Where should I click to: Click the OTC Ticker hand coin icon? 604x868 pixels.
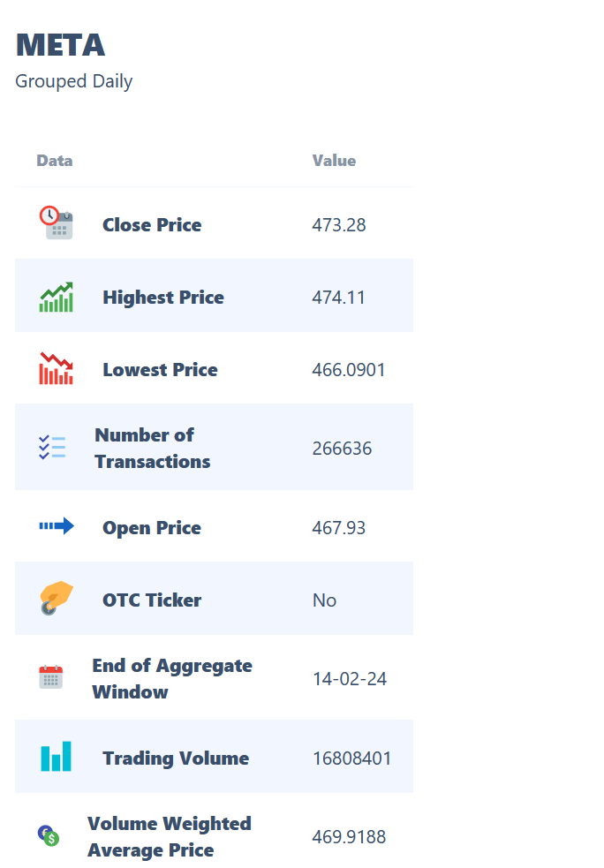(x=56, y=598)
